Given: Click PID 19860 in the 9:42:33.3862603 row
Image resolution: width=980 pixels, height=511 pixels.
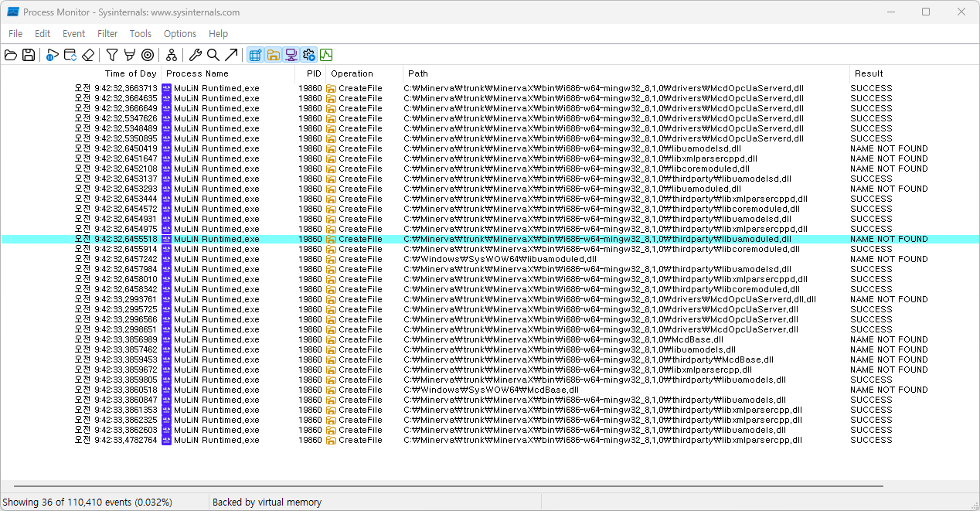Looking at the screenshot, I should (310, 430).
